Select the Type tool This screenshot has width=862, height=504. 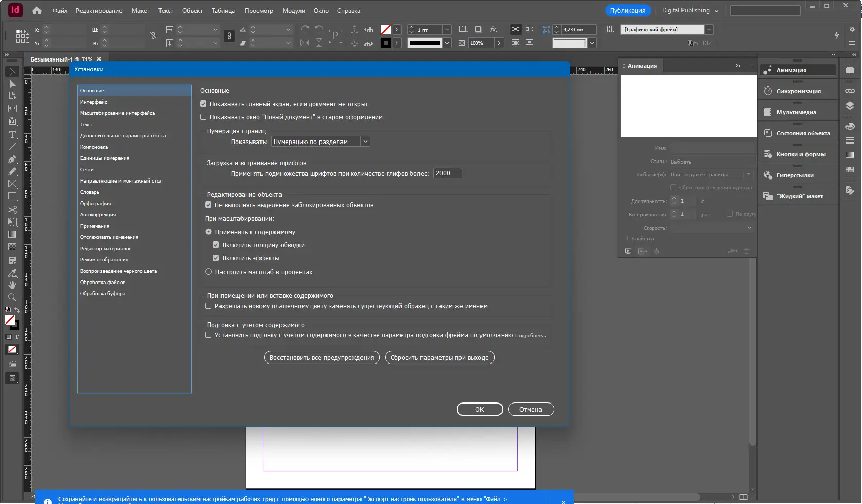[x=12, y=134]
